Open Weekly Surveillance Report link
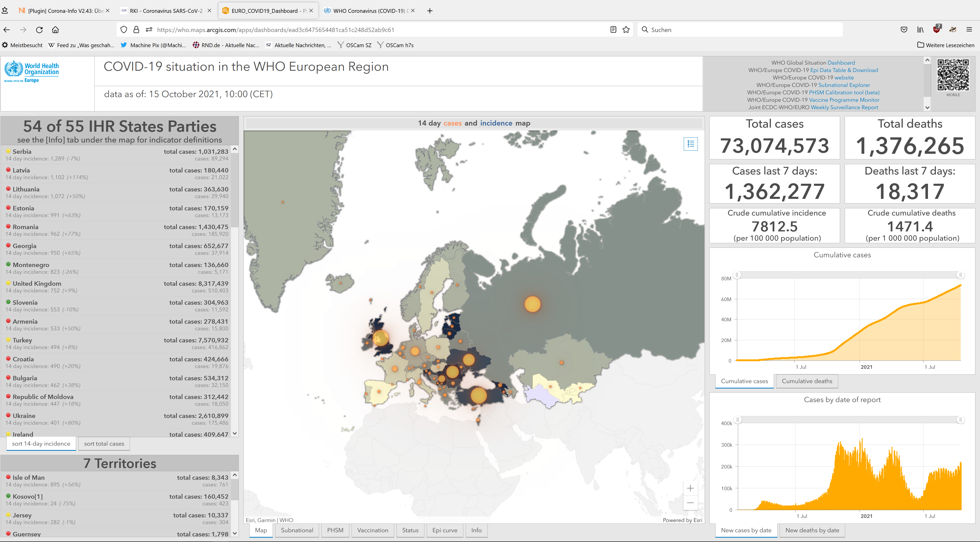Screen dimensions: 980x542 (844, 107)
